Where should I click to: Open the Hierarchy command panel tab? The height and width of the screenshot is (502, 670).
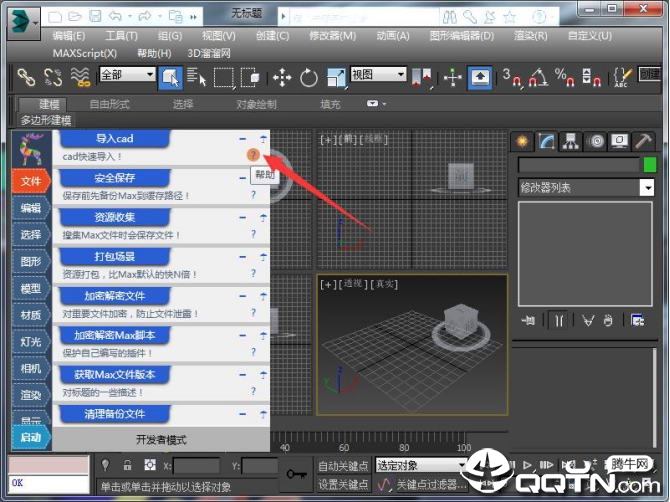(x=571, y=141)
